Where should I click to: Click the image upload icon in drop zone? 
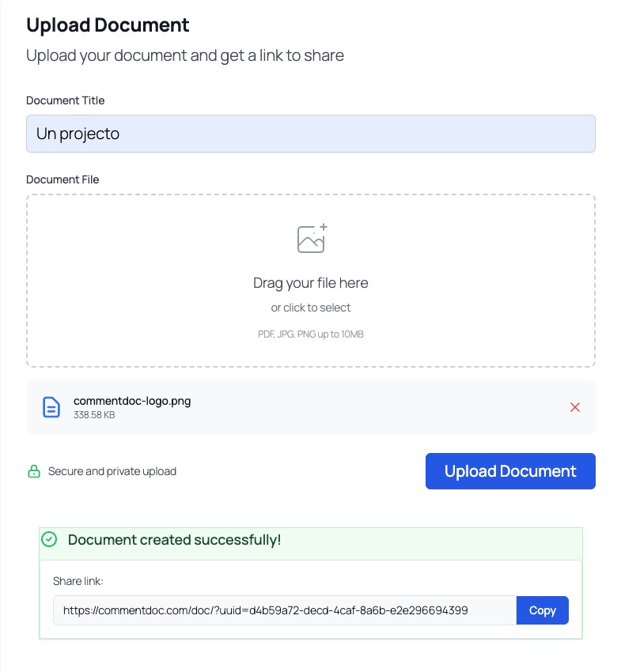[311, 239]
